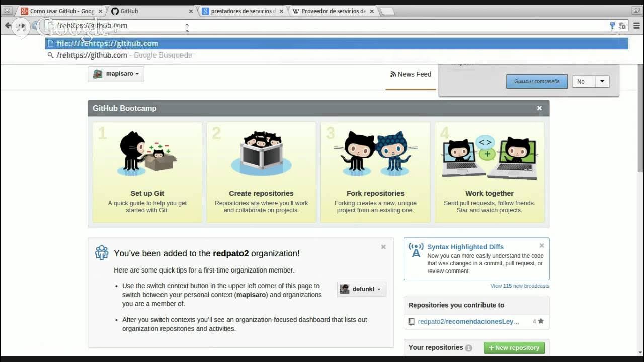Open the Wikipedia 'Proveedor de servicios' tab
The image size is (644, 362).
coord(334,11)
